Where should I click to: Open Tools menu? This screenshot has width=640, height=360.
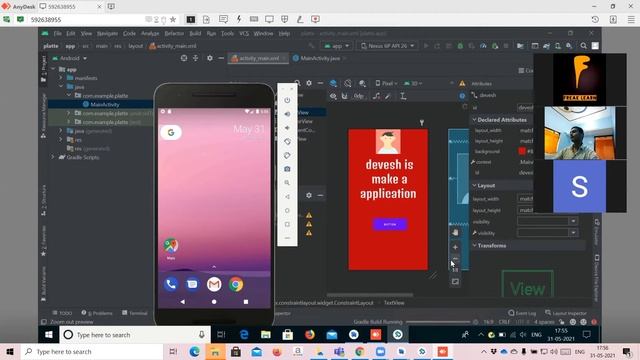(227, 33)
